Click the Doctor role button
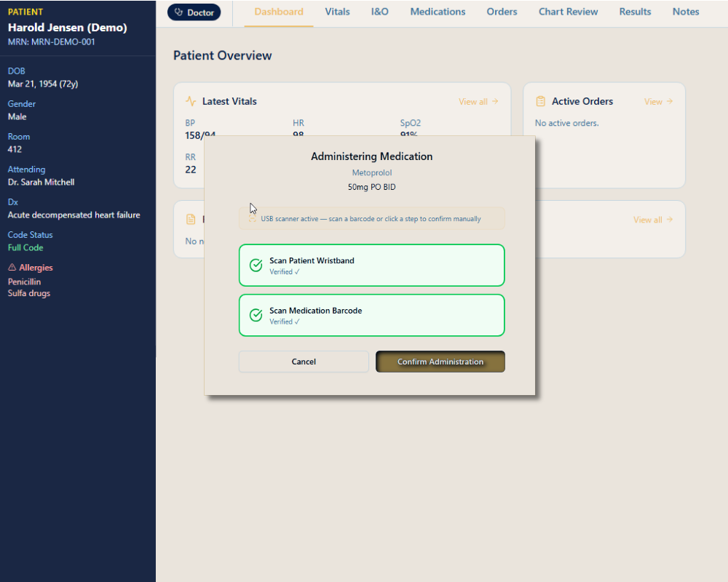Image resolution: width=728 pixels, height=582 pixels. click(x=194, y=12)
